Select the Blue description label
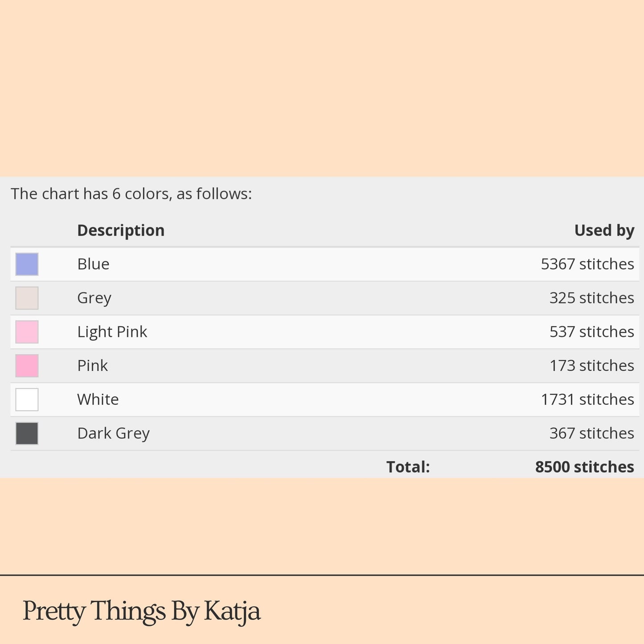The image size is (644, 644). coord(93,264)
